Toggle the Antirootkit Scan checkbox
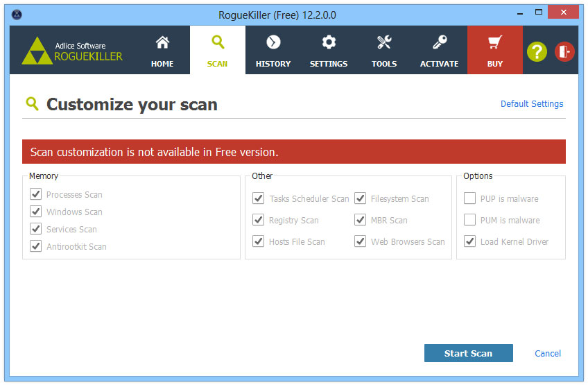This screenshot has width=588, height=385. point(35,246)
